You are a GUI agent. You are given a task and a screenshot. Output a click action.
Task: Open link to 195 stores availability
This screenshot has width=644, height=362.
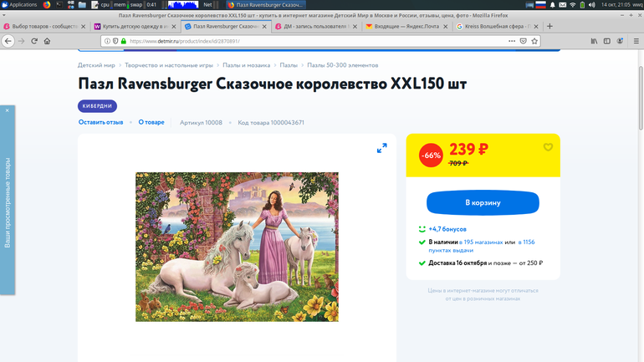point(481,242)
